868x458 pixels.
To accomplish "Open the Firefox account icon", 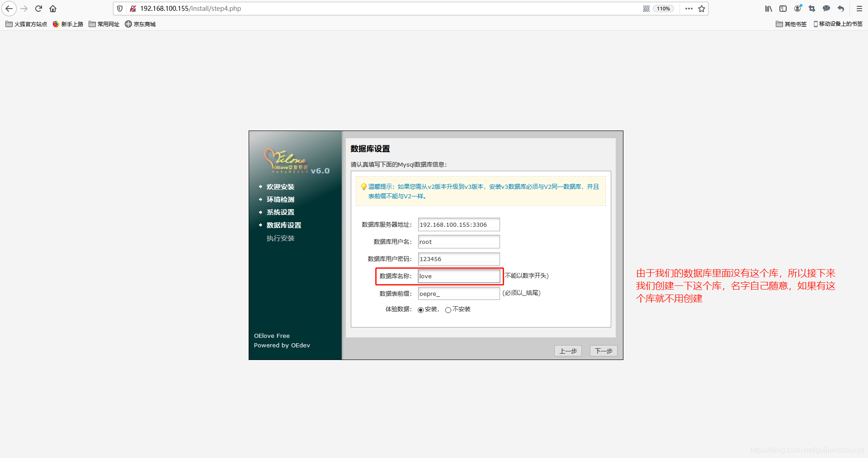I will [798, 9].
